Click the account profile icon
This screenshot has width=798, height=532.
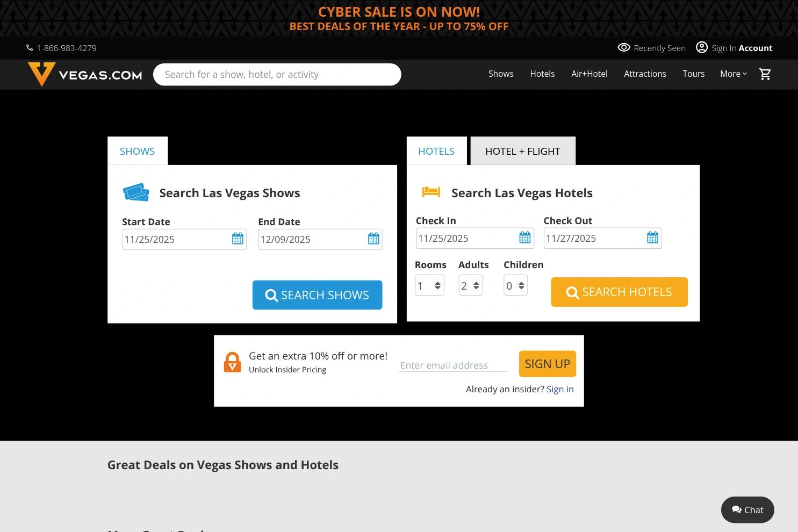[702, 47]
